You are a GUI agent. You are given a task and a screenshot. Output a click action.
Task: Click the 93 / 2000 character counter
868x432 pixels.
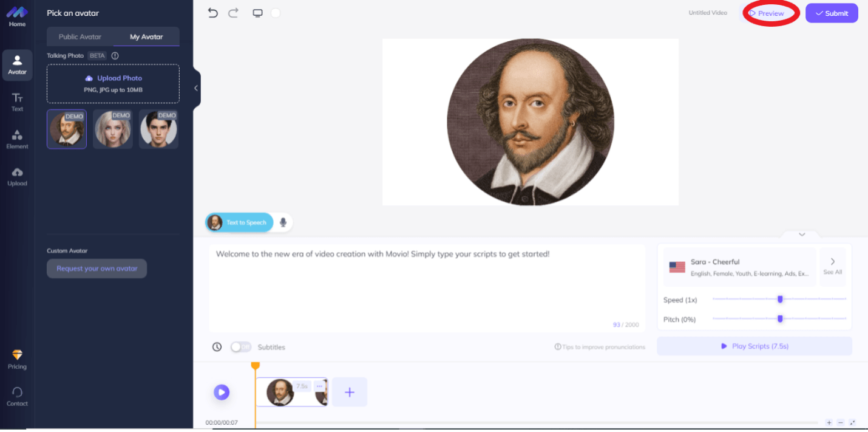626,324
